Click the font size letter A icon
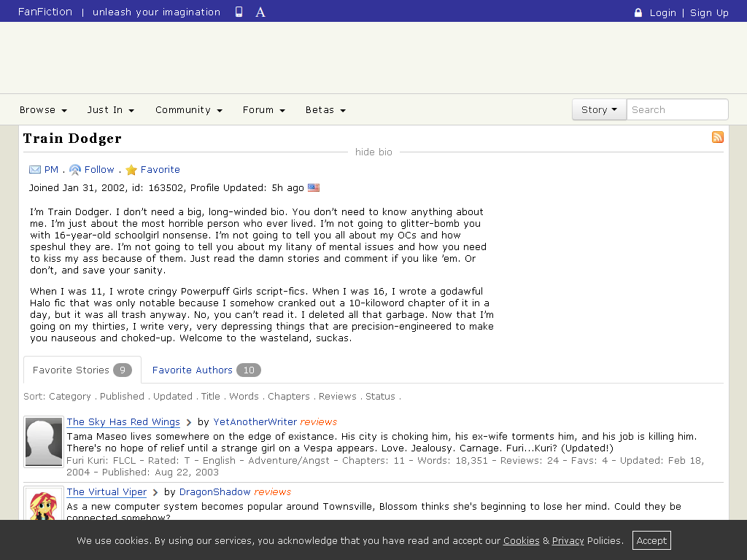 [260, 12]
